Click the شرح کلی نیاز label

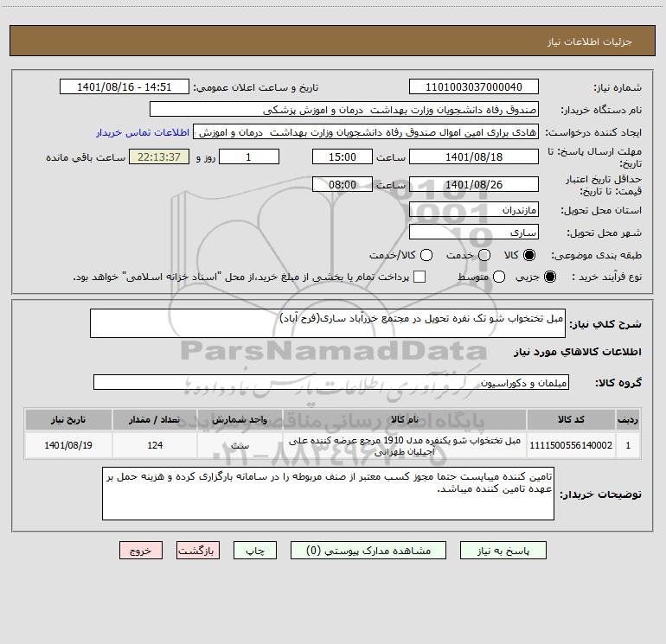[x=605, y=324]
